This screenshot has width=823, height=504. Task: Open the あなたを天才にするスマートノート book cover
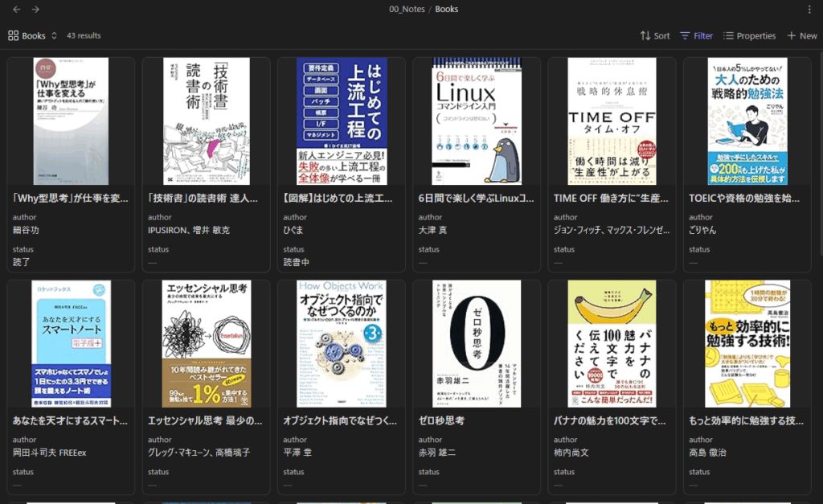(x=71, y=344)
